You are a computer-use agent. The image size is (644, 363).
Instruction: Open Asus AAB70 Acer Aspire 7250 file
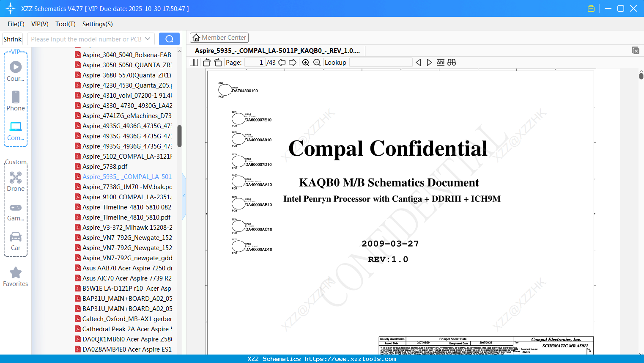click(x=123, y=268)
